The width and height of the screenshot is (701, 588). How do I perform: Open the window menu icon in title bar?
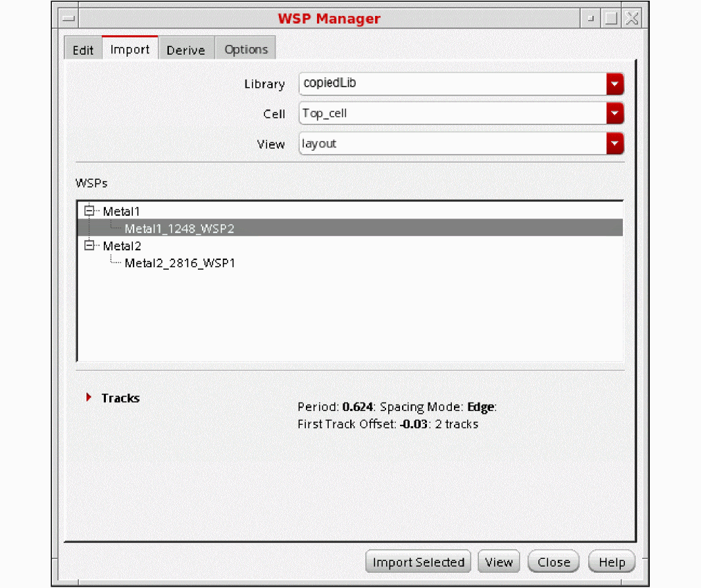[68, 19]
